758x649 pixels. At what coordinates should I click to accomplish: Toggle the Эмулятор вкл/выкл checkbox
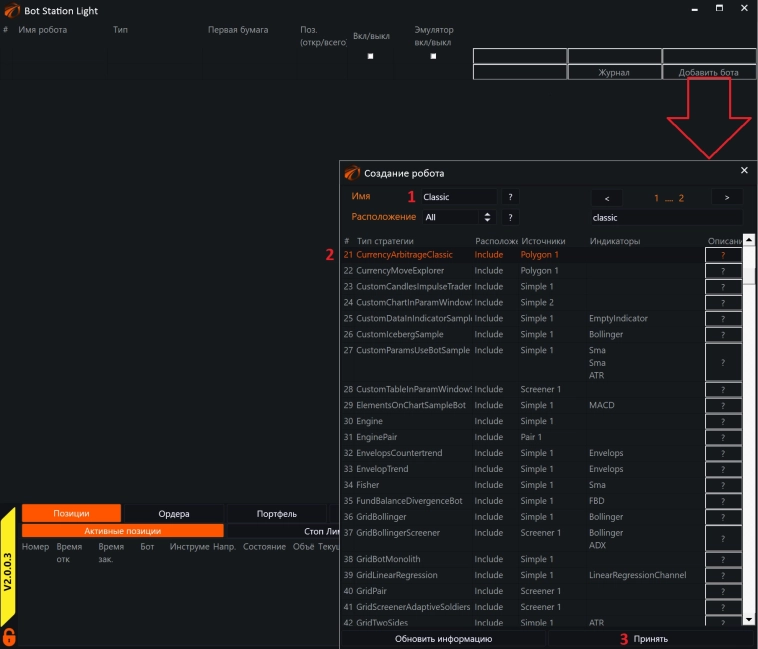coord(433,57)
